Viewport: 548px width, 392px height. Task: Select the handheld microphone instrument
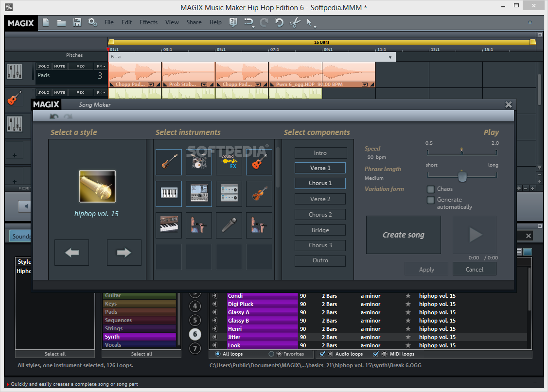[229, 225]
